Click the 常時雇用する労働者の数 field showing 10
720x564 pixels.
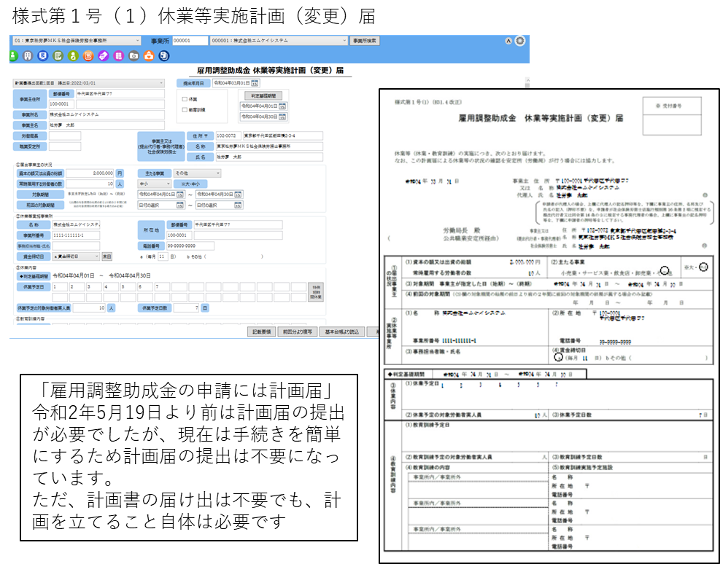coord(90,184)
